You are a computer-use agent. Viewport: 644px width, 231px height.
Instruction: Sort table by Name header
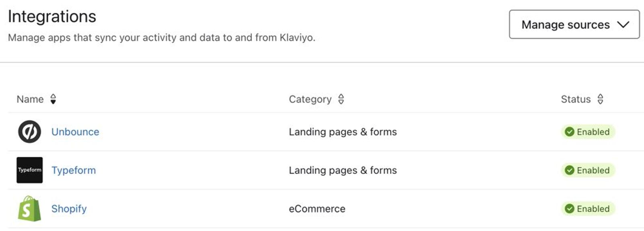click(x=30, y=99)
